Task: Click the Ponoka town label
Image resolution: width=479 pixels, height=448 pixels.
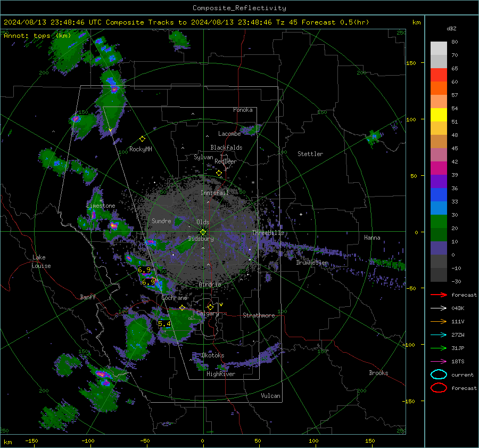Action: click(243, 110)
